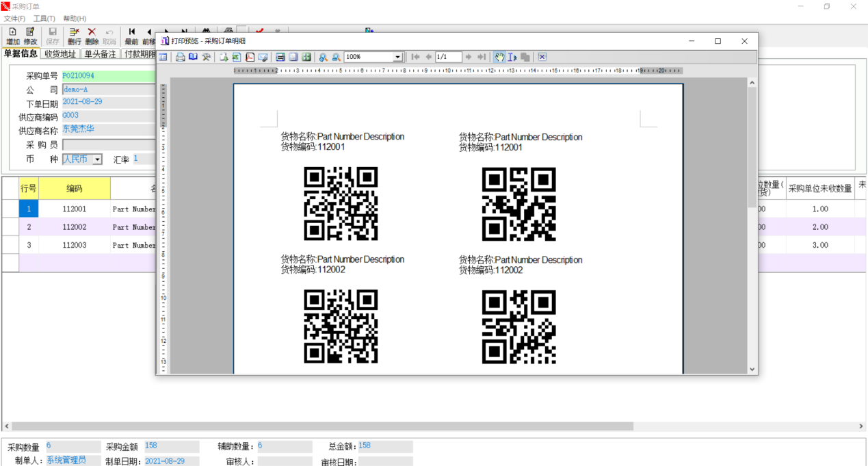Show whole page in print preview
868x466 pixels.
293,57
